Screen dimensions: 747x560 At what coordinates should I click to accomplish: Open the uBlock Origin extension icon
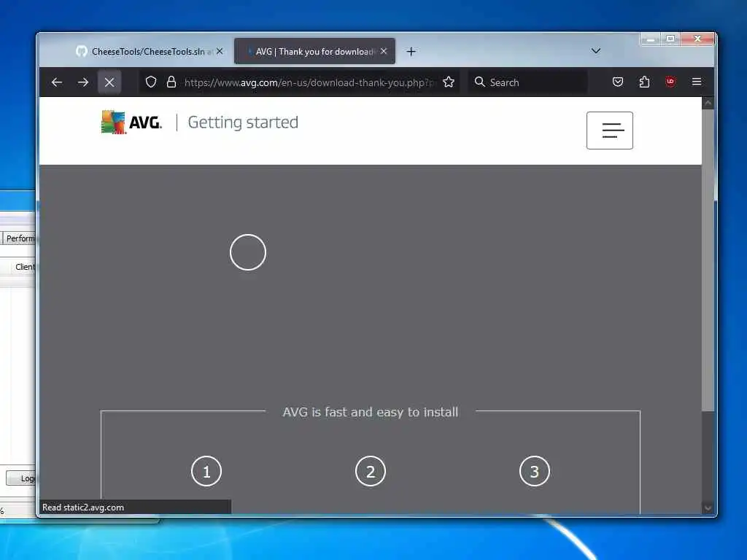(x=670, y=82)
